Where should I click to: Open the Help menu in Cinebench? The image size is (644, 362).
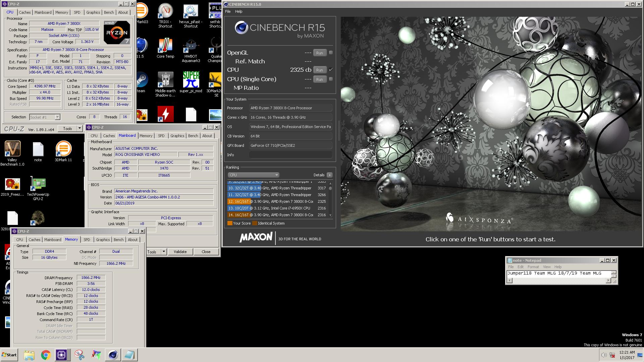pos(238,11)
